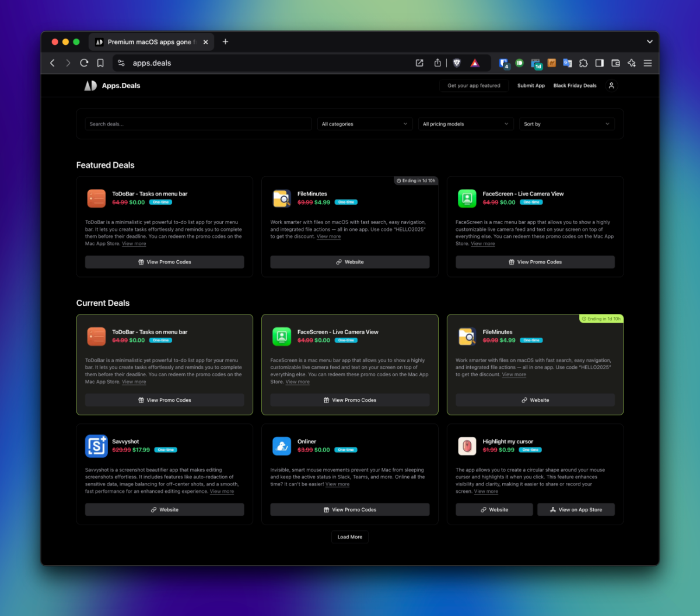Click the Highlight my cursor app icon

point(467,446)
